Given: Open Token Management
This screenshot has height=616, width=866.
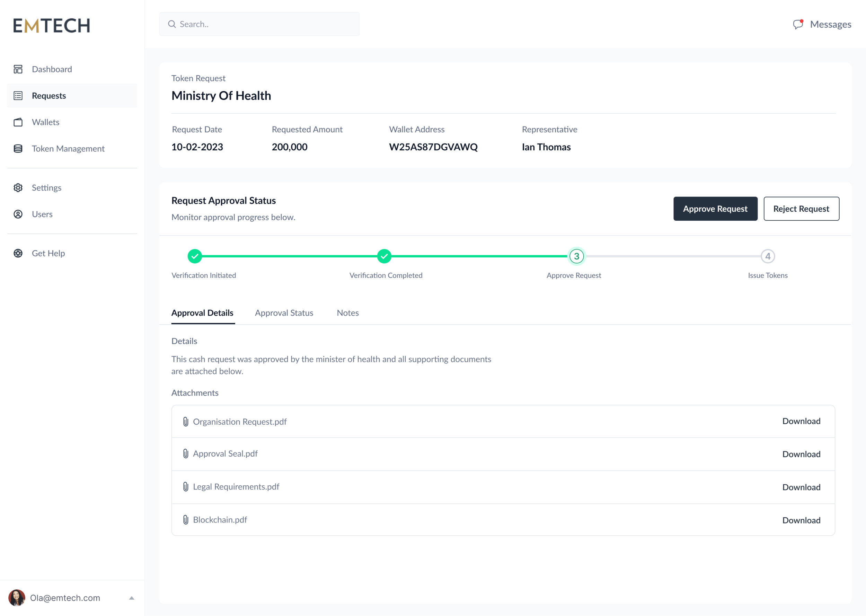Looking at the screenshot, I should coord(72,149).
